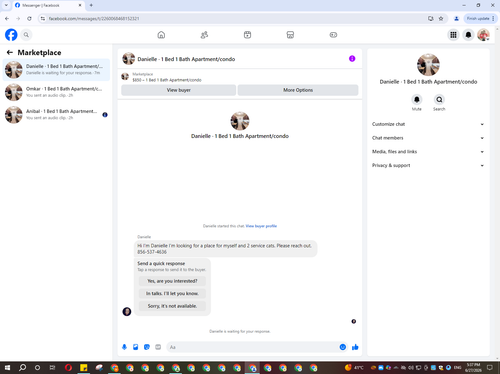The image size is (500, 374).
Task: Click the Finish update button in Chrome
Action: click(480, 19)
